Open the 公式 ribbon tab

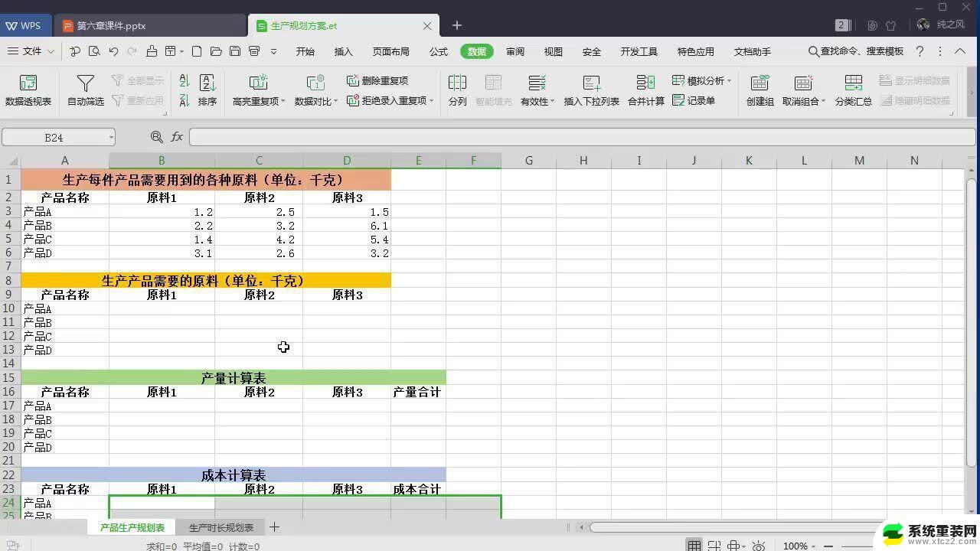[x=439, y=51]
